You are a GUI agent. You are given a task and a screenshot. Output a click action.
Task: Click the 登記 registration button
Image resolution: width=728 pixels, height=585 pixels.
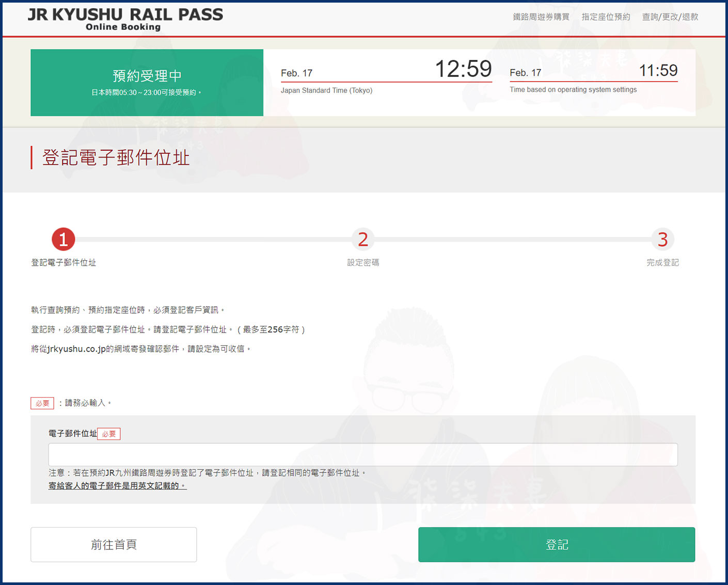point(557,544)
